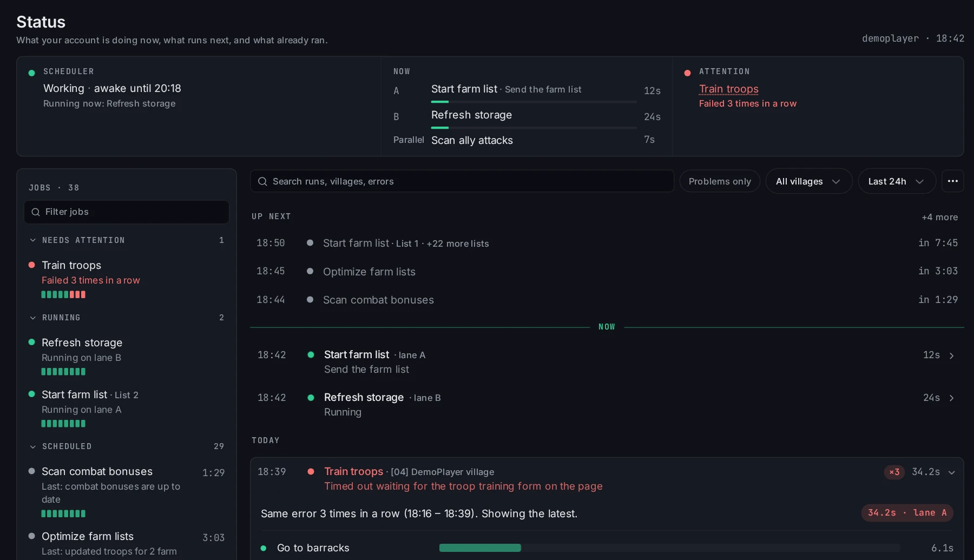Click the search magnifier icon in runs search
The image size is (974, 560).
pyautogui.click(x=262, y=181)
